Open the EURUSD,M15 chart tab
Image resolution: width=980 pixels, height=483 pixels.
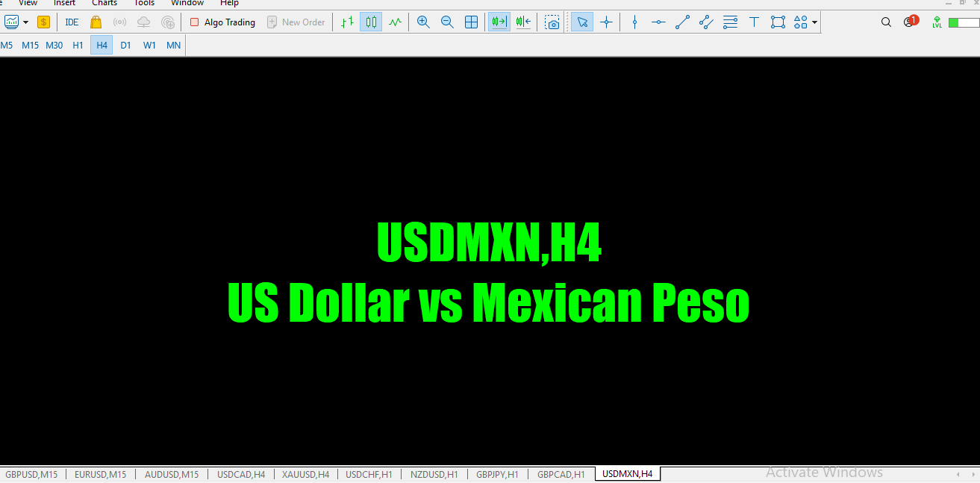[x=100, y=473]
